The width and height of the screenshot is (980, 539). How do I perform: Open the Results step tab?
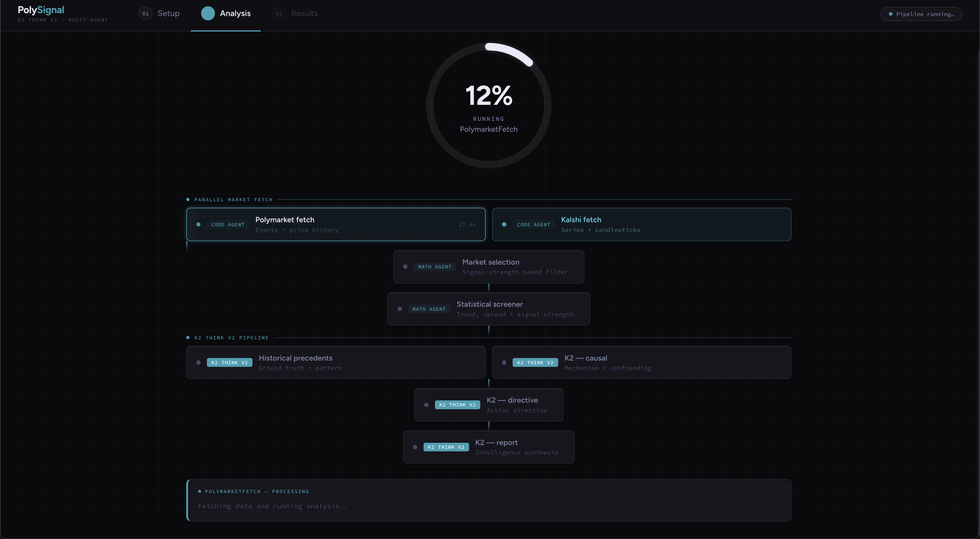point(304,14)
